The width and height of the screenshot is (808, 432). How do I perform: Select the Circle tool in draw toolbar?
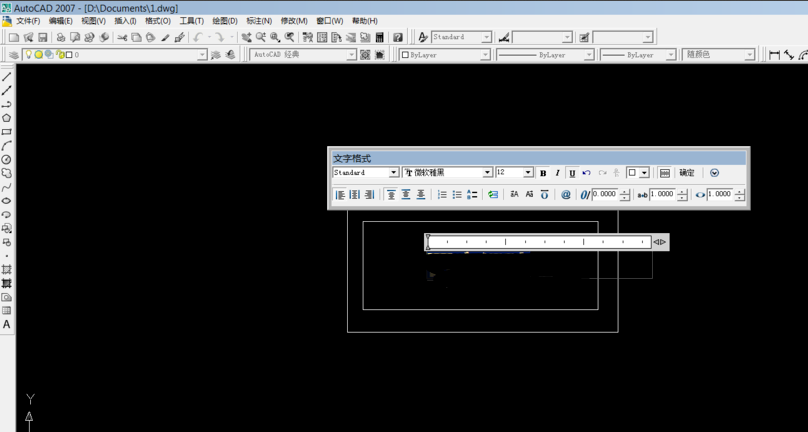point(7,160)
